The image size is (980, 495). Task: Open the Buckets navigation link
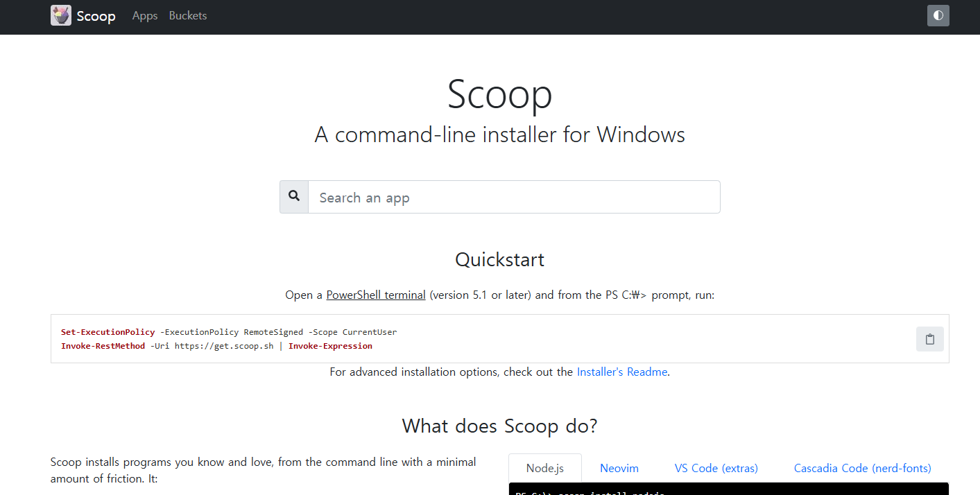(x=188, y=15)
